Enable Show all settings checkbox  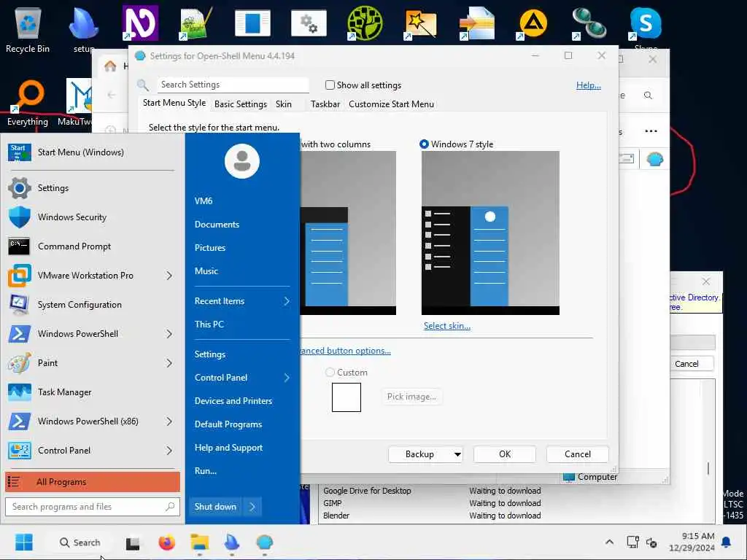click(330, 85)
